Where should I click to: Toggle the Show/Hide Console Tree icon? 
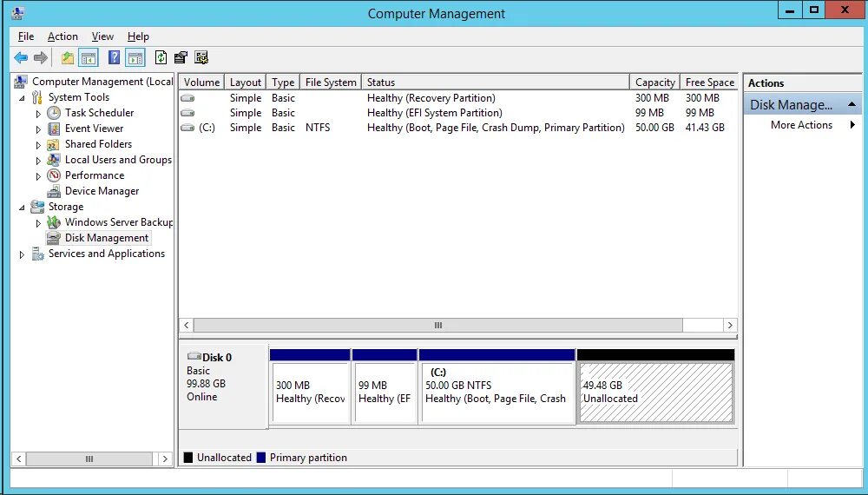[x=89, y=57]
